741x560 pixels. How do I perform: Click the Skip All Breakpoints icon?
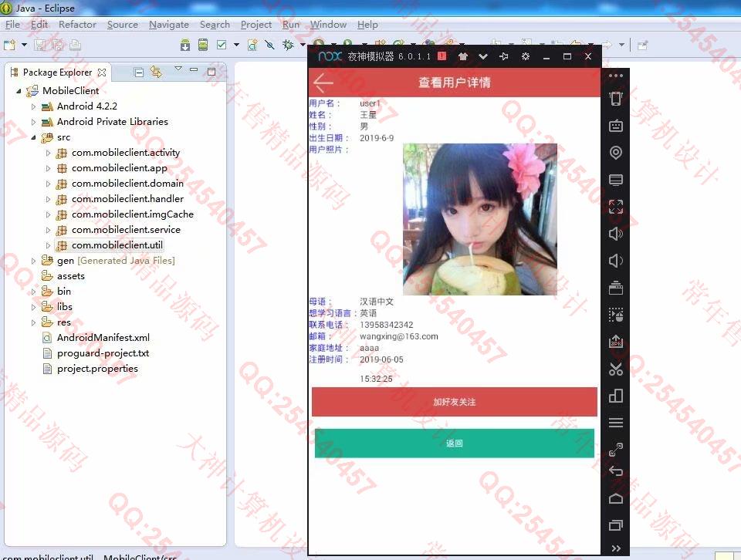click(270, 45)
